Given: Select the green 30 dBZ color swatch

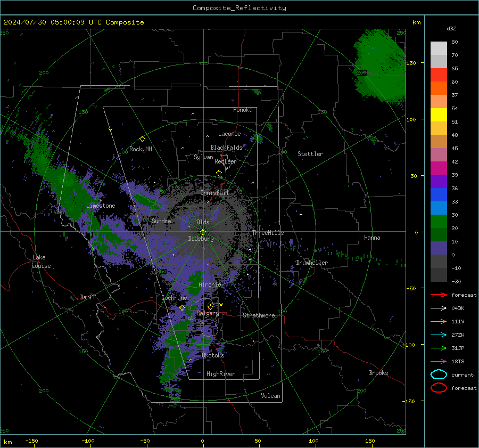Looking at the screenshot, I should 439,221.
